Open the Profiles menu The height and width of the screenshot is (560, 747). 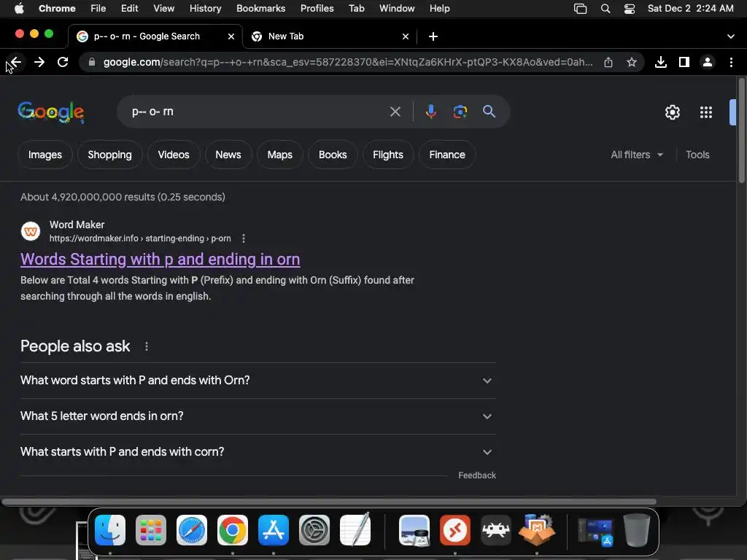317,9
